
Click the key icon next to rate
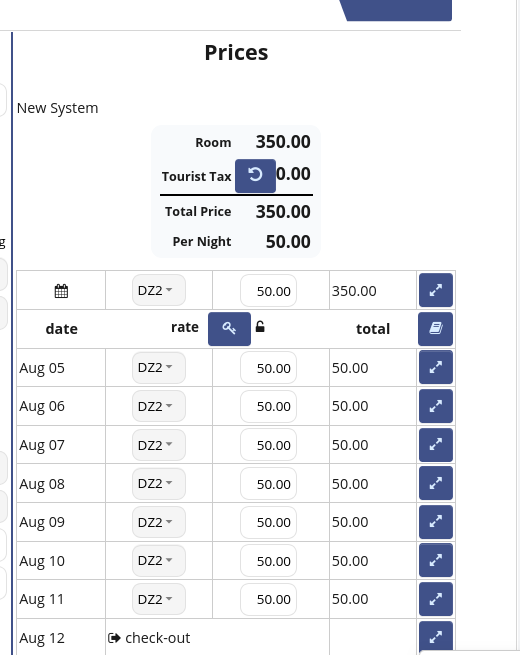point(229,329)
